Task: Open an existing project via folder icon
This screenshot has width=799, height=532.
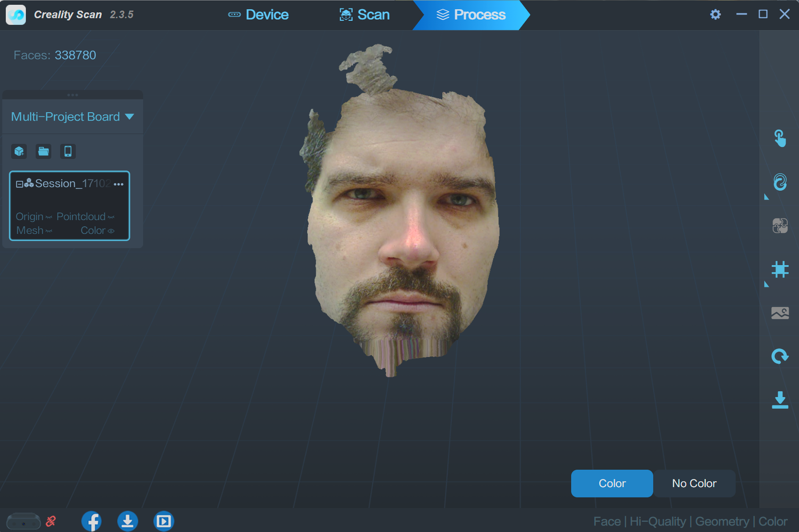Action: click(43, 151)
